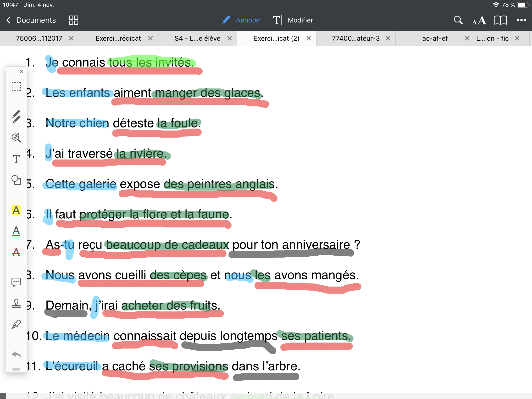
Task: Open the magnifier pen zoom tool
Action: [16, 138]
